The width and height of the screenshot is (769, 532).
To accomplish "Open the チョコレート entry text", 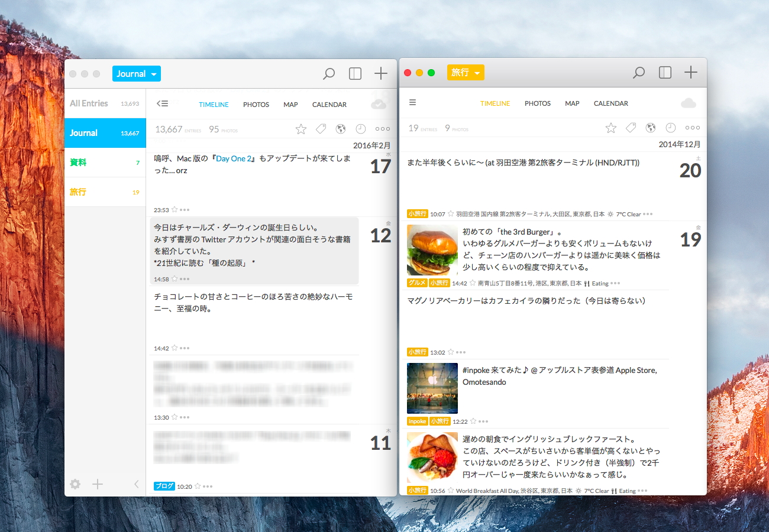I will click(x=253, y=303).
